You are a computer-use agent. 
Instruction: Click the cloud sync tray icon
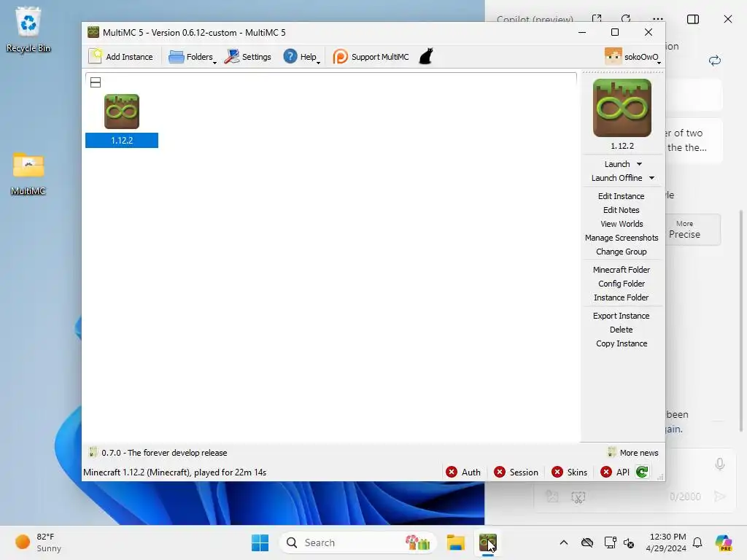tap(587, 542)
